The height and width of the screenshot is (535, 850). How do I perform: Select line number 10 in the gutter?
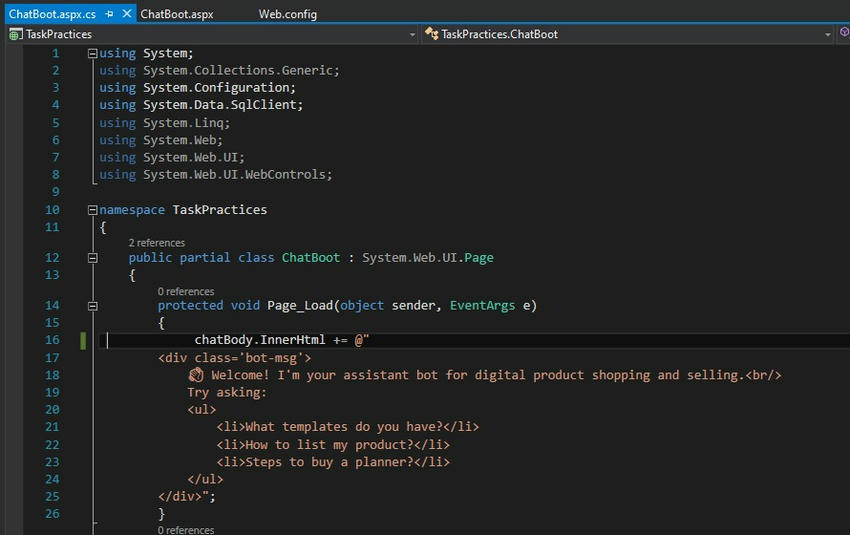coord(52,210)
